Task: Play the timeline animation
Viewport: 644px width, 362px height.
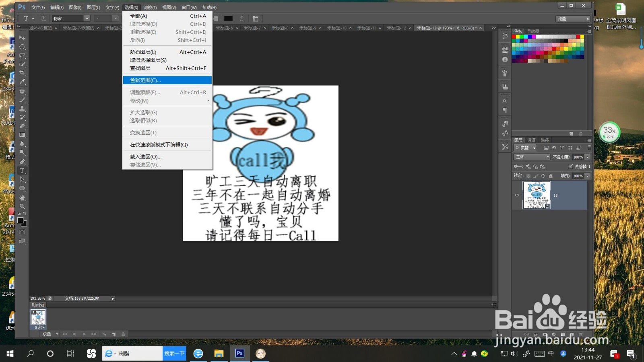Action: (x=84, y=334)
